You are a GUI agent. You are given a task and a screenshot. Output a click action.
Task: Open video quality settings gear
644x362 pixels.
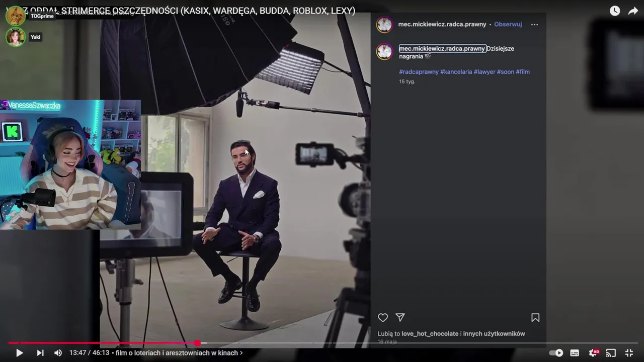pyautogui.click(x=594, y=353)
